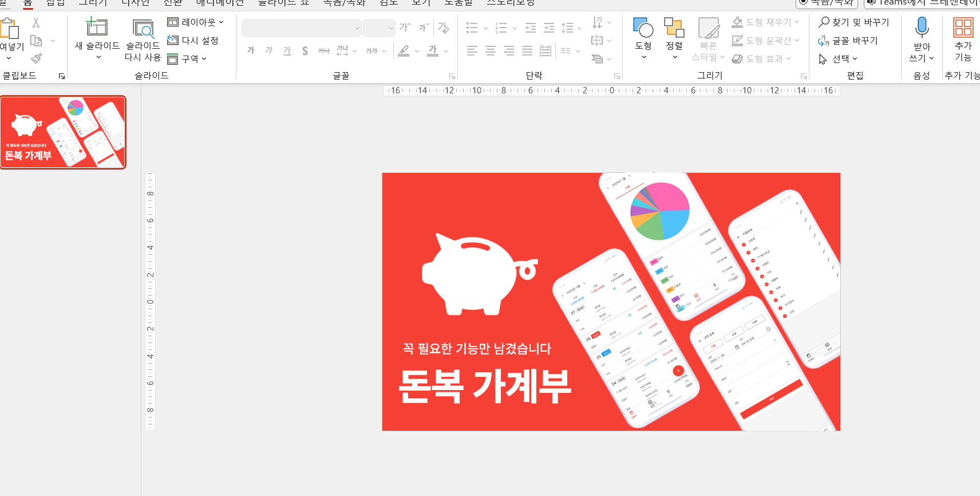The height and width of the screenshot is (496, 980).
Task: Click the bulleted list icon
Action: point(472,27)
